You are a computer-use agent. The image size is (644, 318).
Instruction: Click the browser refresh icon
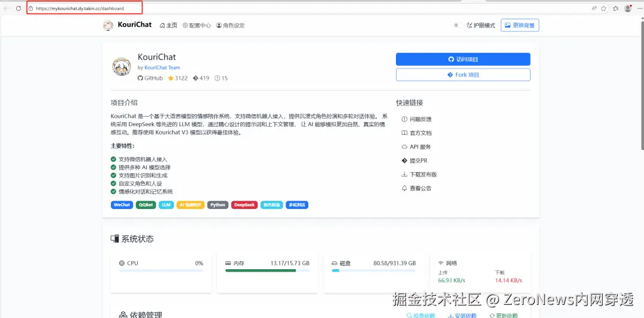(18, 8)
